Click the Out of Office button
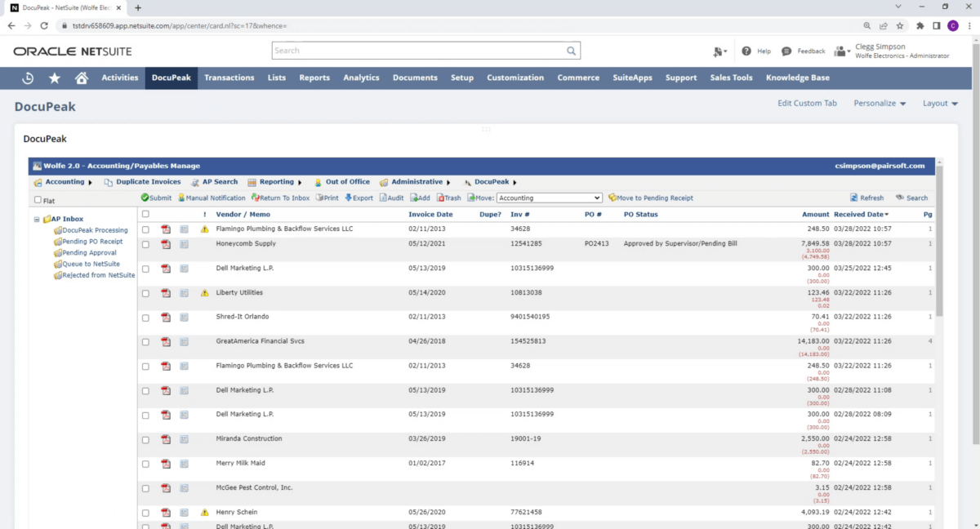This screenshot has width=980, height=529. click(341, 182)
